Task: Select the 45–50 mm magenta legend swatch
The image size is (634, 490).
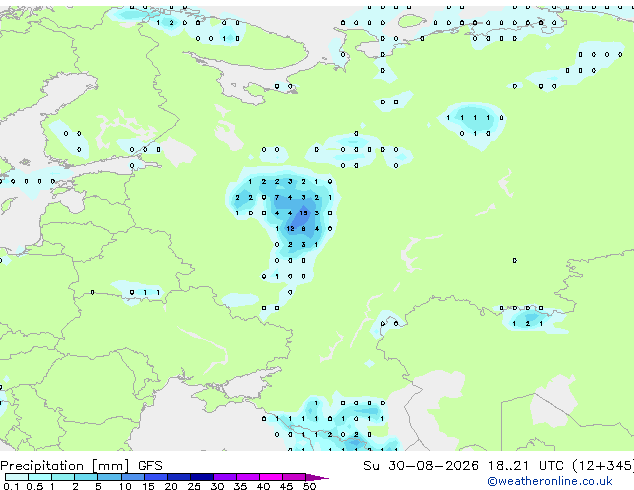Action: (294, 477)
